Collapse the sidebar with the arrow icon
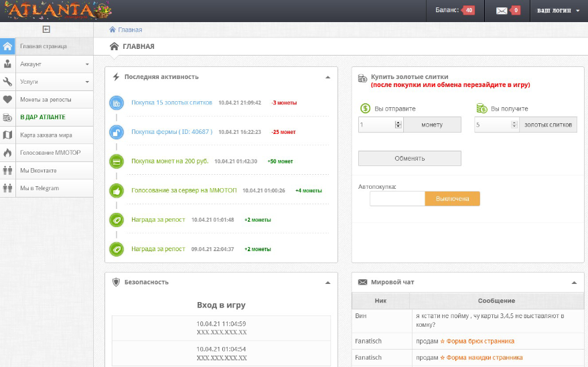Image resolution: width=588 pixels, height=367 pixels. click(x=46, y=29)
